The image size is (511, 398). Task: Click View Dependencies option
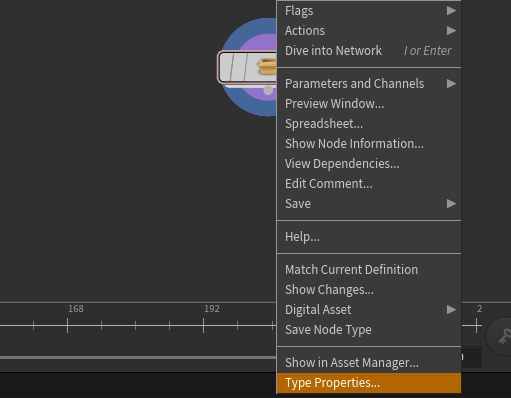coord(369,164)
